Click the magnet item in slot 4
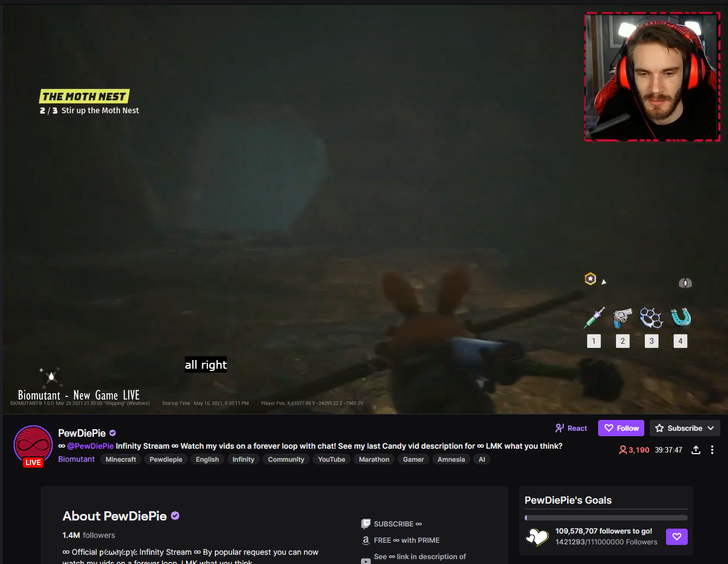728x564 pixels. point(680,317)
